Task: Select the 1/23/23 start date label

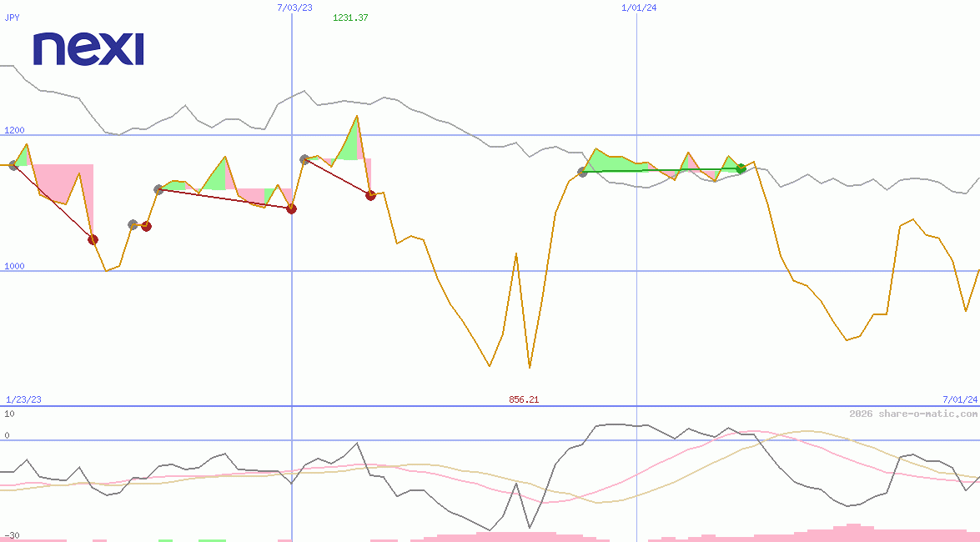Action: [x=23, y=399]
